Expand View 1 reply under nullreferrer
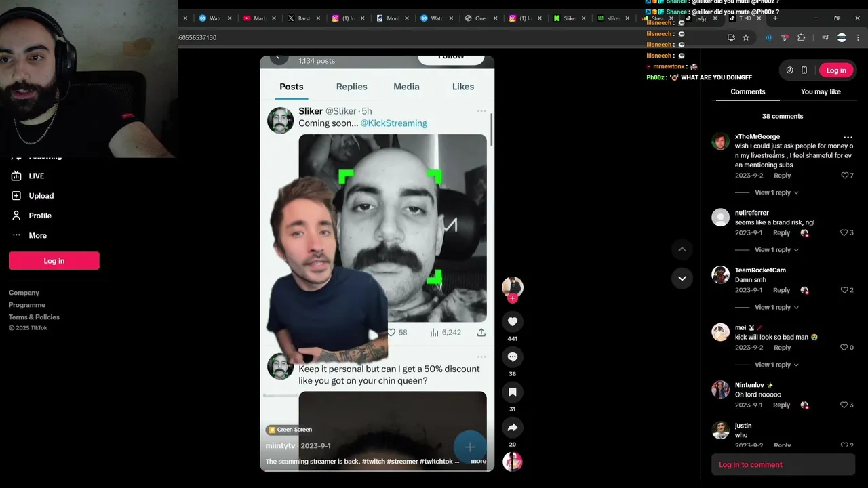Image resolution: width=868 pixels, height=488 pixels. click(776, 250)
